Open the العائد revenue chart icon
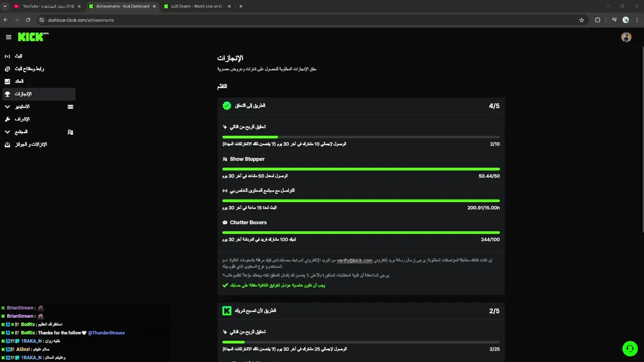644x362 pixels. 8,81
